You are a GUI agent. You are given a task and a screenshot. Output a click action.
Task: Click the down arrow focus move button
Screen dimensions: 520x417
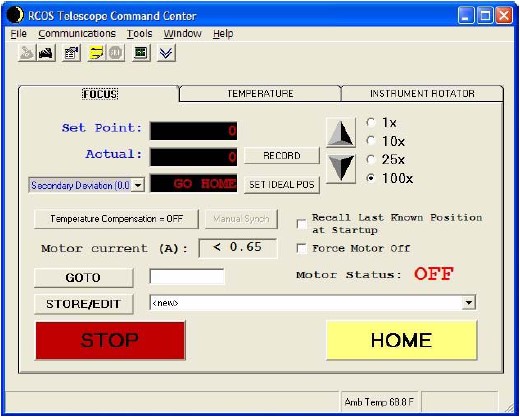click(340, 168)
